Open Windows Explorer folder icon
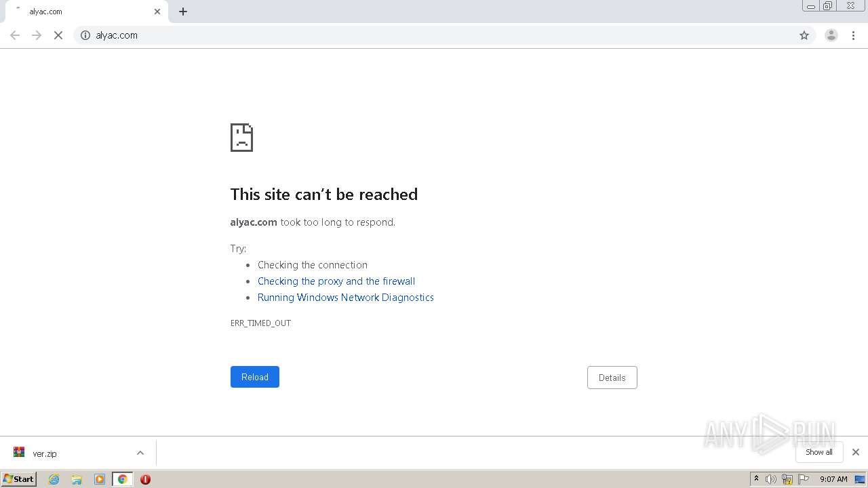Viewport: 868px width, 488px height. click(77, 479)
